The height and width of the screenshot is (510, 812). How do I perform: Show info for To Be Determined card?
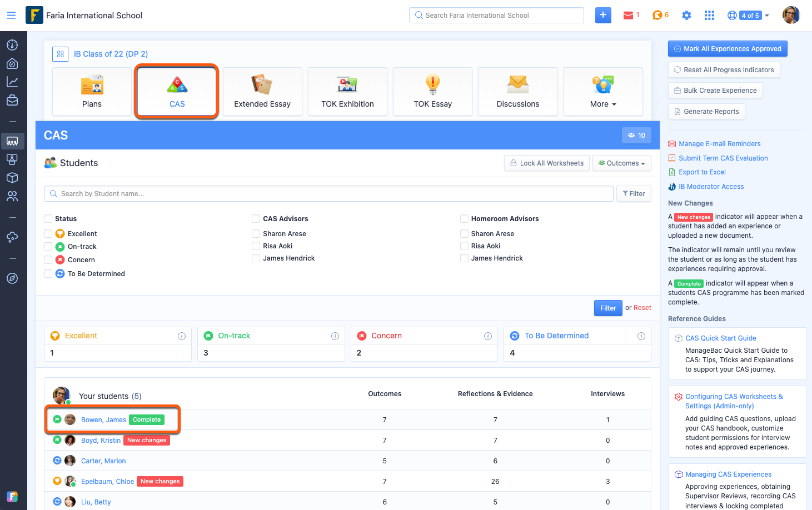coord(641,336)
